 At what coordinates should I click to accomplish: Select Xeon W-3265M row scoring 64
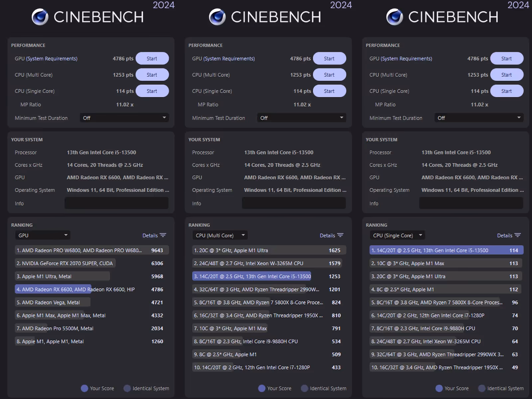point(447,341)
